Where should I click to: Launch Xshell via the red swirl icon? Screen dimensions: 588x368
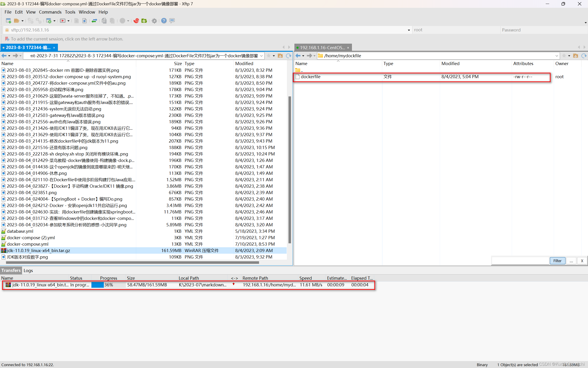[136, 21]
